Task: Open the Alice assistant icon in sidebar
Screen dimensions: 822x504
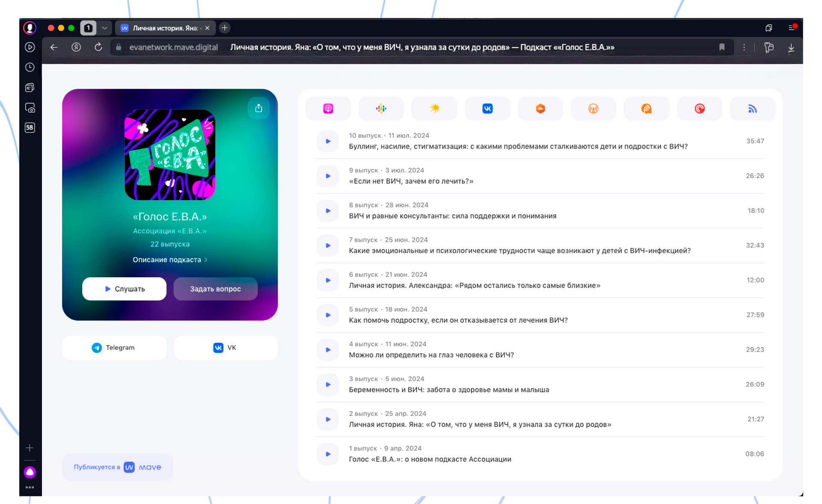Action: click(x=30, y=472)
